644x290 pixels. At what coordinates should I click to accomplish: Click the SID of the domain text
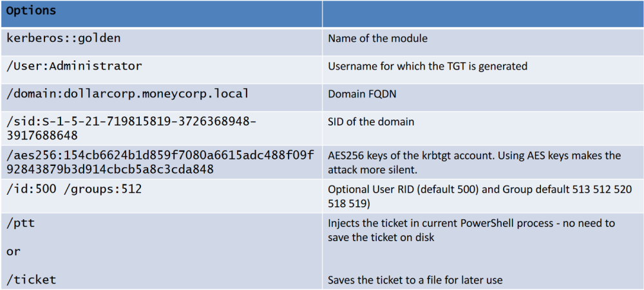[371, 122]
